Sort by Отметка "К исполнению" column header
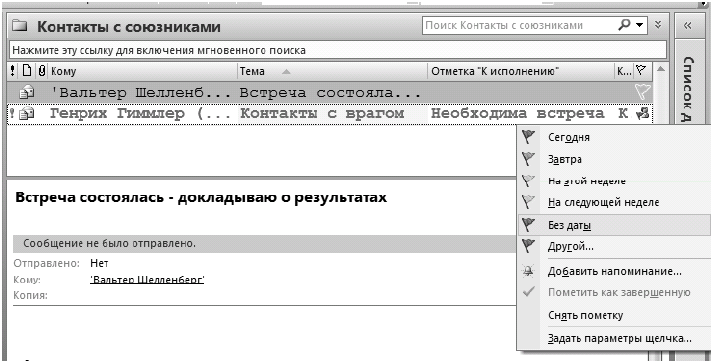This screenshot has width=711, height=361. click(521, 71)
